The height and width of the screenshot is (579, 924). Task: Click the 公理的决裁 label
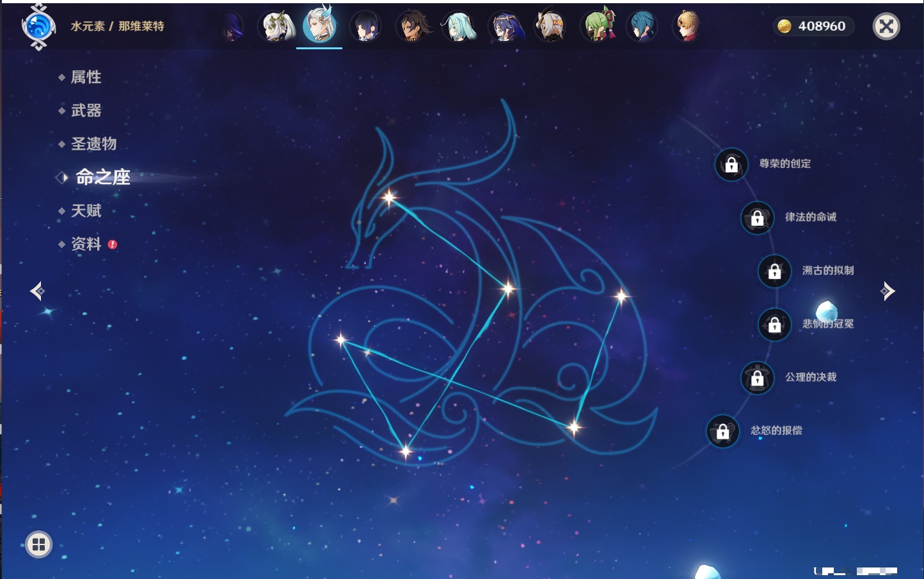tap(811, 377)
